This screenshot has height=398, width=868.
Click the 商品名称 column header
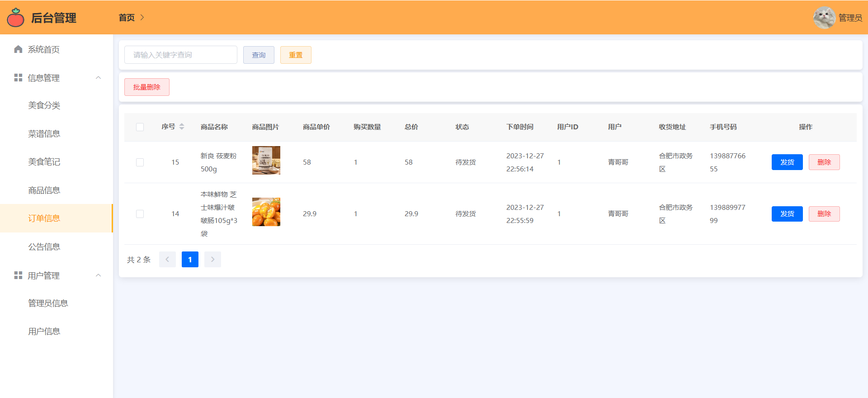tap(214, 127)
